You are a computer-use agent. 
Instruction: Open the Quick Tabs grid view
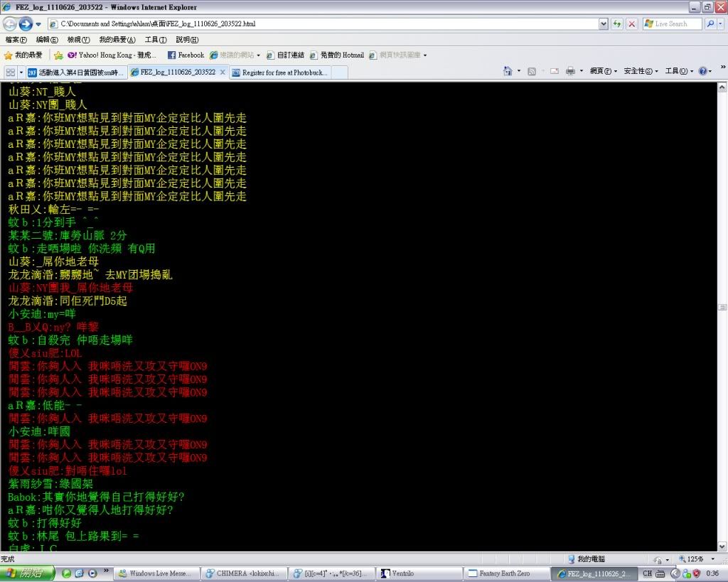10,72
